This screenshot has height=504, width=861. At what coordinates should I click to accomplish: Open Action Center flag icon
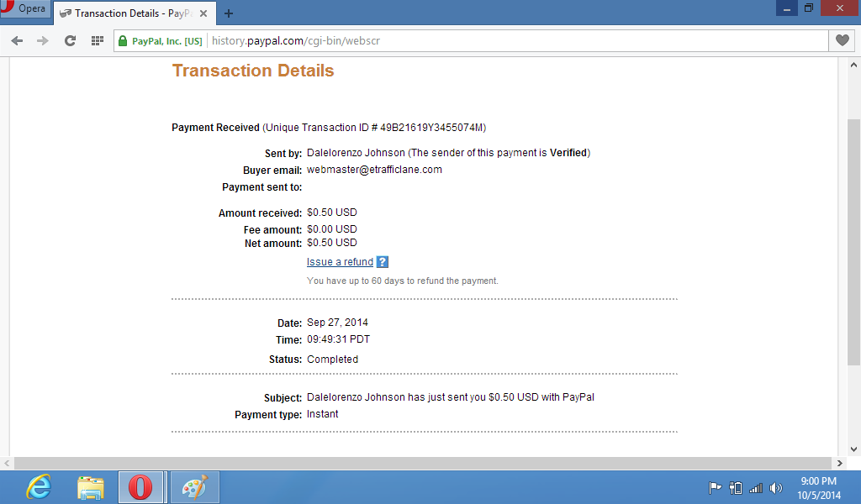715,487
